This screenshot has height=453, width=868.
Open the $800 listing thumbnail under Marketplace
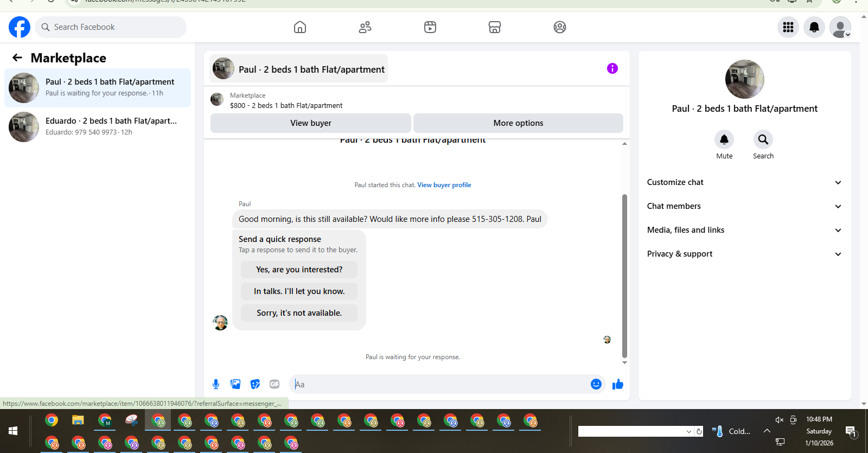(217, 99)
